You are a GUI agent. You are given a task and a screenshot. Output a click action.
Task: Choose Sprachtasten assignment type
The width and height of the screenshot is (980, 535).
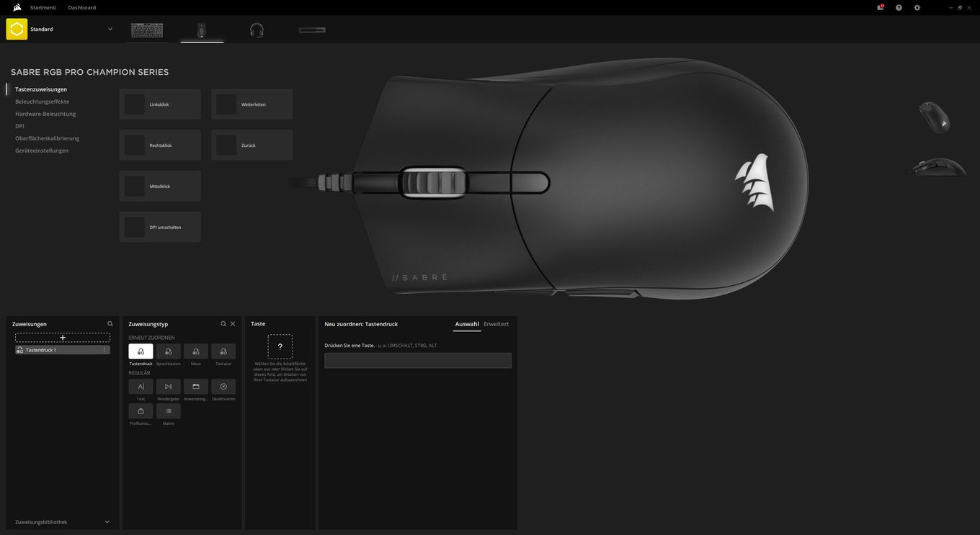(169, 351)
